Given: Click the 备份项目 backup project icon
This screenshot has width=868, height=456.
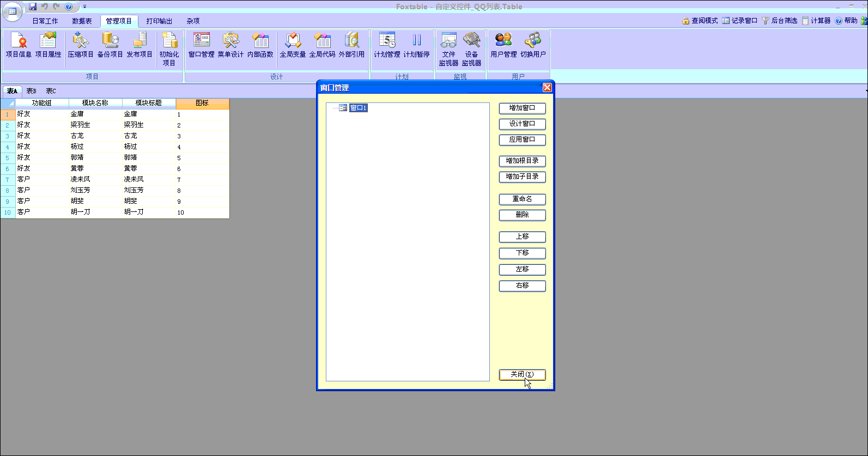Looking at the screenshot, I should coord(110,45).
